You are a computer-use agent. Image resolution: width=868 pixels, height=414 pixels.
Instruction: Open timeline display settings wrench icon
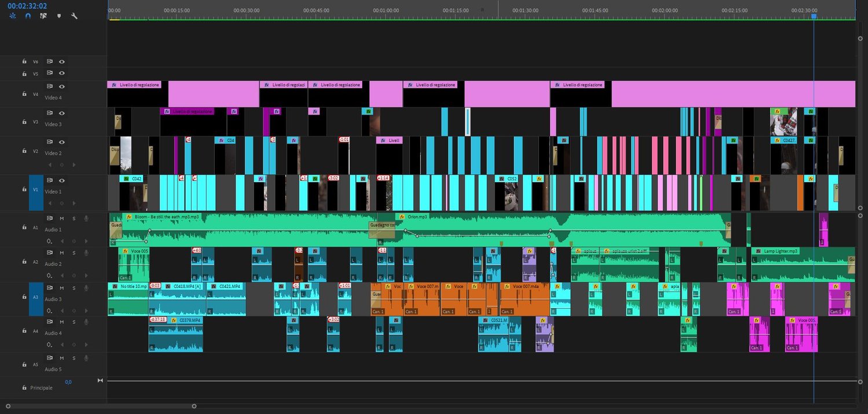click(74, 16)
